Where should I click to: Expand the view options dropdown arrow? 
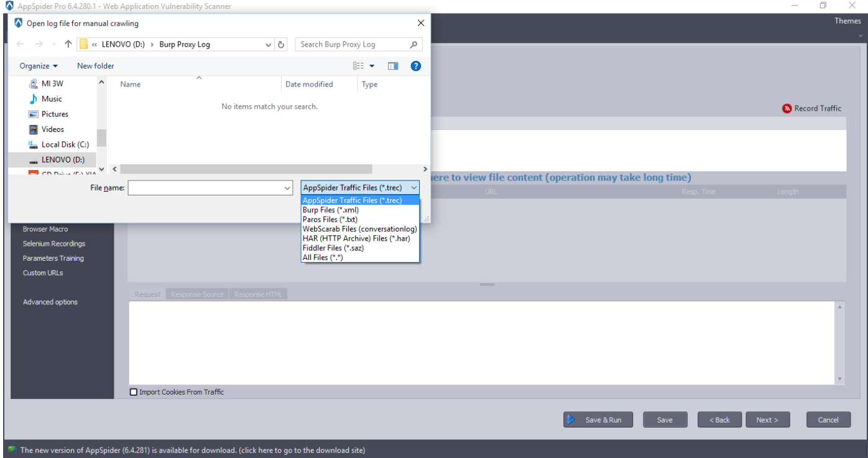[372, 66]
